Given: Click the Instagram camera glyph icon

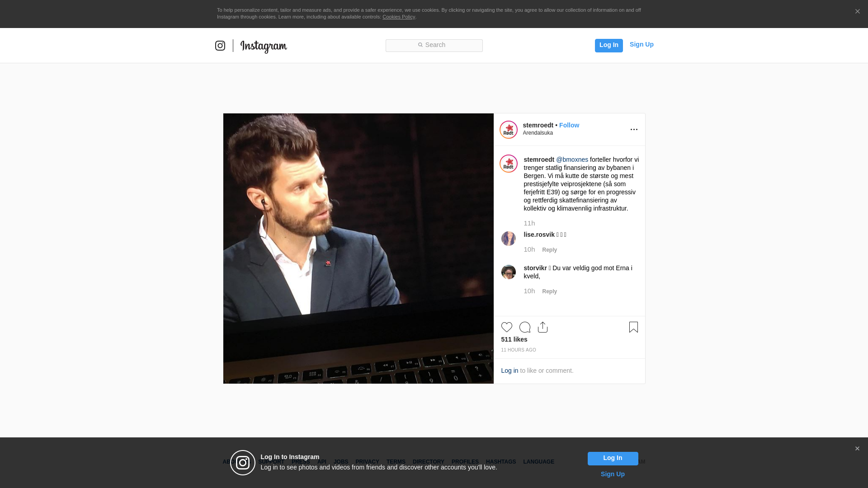Looking at the screenshot, I should click(220, 46).
